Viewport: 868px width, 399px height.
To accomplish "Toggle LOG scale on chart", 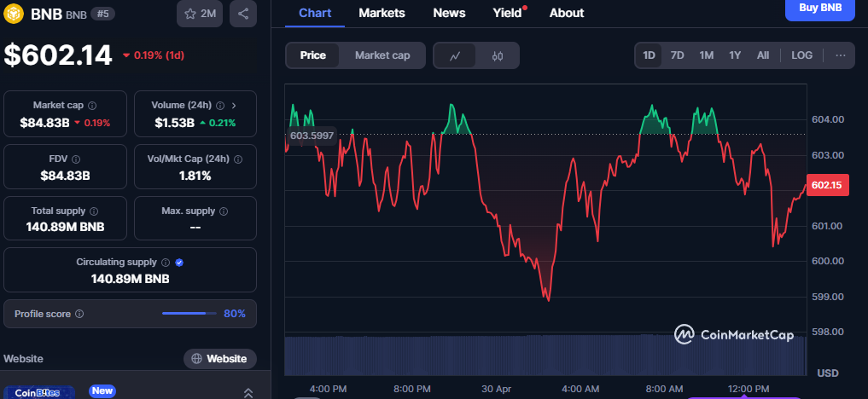I will 801,55.
